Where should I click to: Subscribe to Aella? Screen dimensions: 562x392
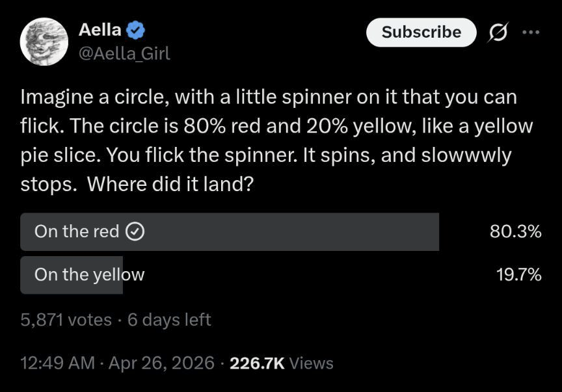click(421, 33)
